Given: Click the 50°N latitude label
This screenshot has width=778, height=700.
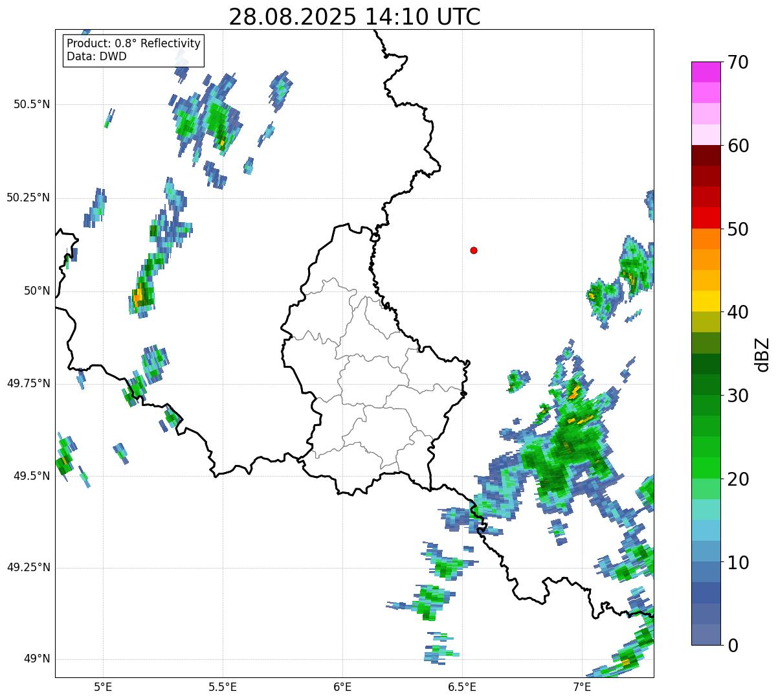Looking at the screenshot, I should pos(37,291).
